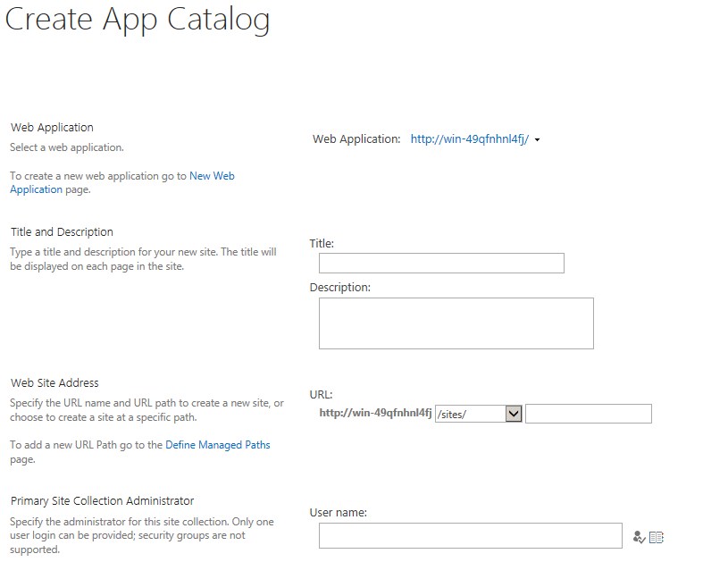Click the 'Select a web application.' text
728x562 pixels.
coord(67,147)
